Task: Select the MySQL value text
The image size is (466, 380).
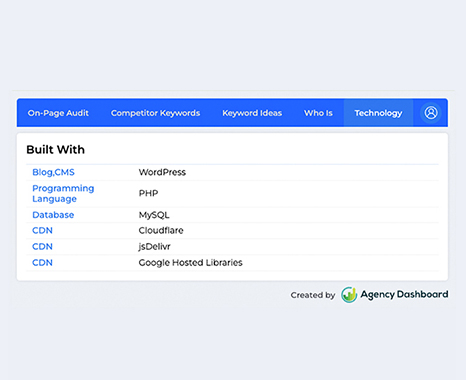Action: point(154,215)
